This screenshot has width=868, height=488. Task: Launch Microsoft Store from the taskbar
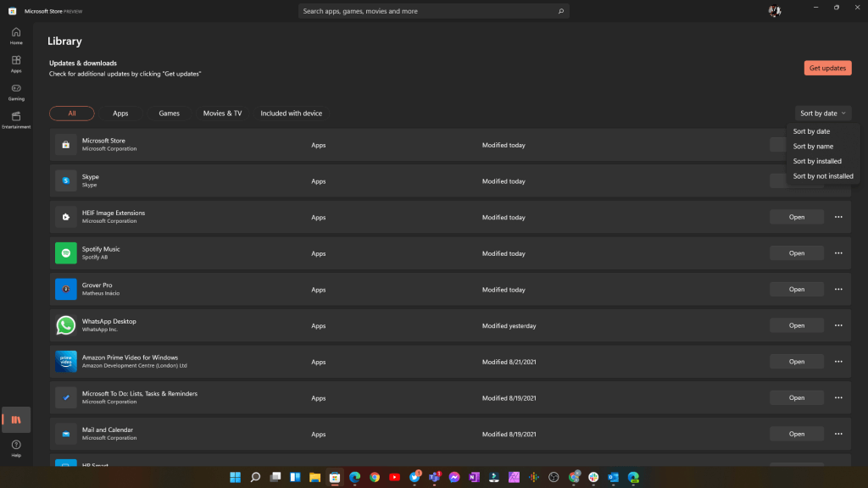coord(334,477)
